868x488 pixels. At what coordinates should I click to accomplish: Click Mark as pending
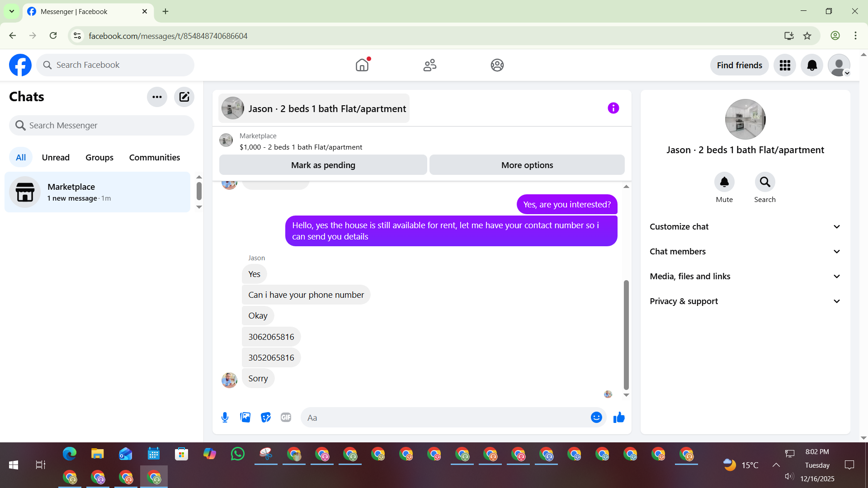click(323, 165)
